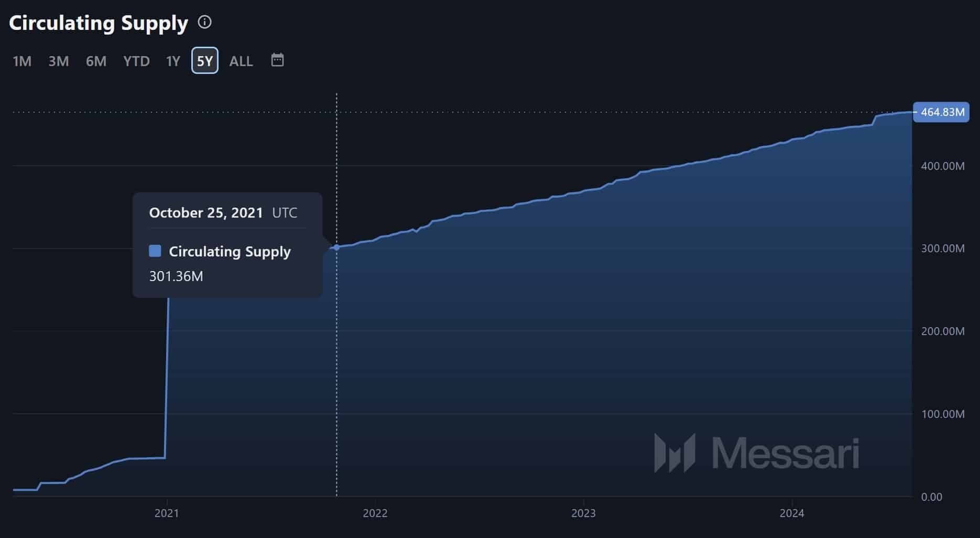Click the Circulating Supply legend color square
This screenshot has height=538, width=980.
tap(155, 251)
